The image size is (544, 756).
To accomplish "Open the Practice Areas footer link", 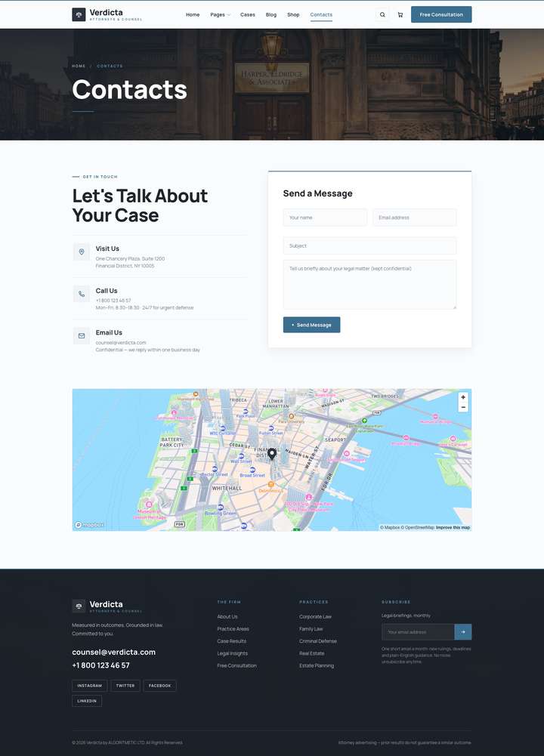I will pos(233,628).
